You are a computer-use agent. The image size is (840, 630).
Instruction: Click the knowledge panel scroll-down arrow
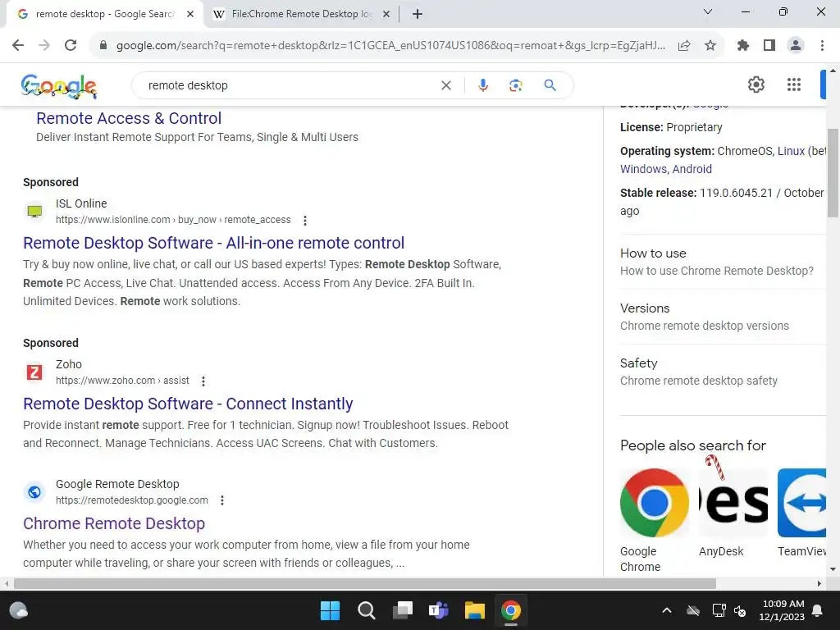click(x=833, y=569)
